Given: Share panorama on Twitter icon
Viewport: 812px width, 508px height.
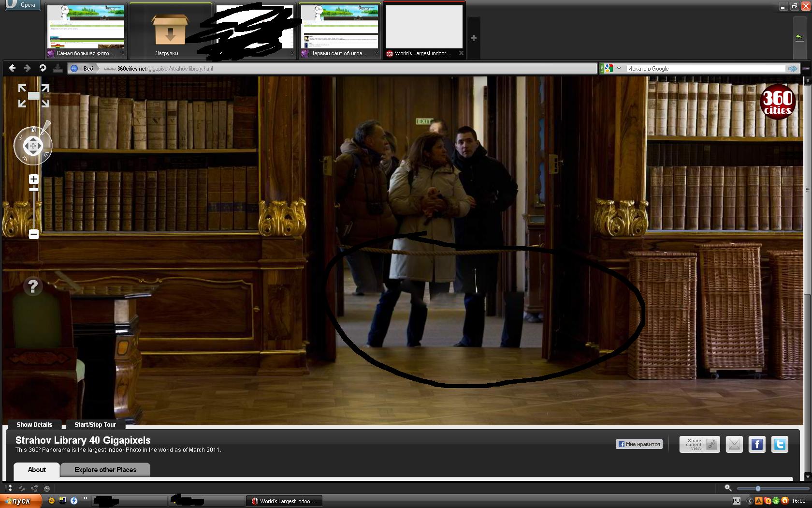Looking at the screenshot, I should [x=779, y=444].
